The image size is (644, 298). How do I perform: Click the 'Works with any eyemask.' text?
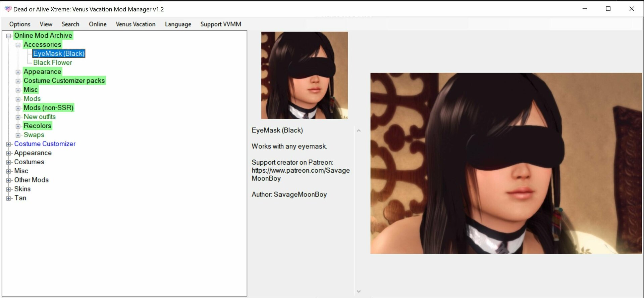click(289, 146)
